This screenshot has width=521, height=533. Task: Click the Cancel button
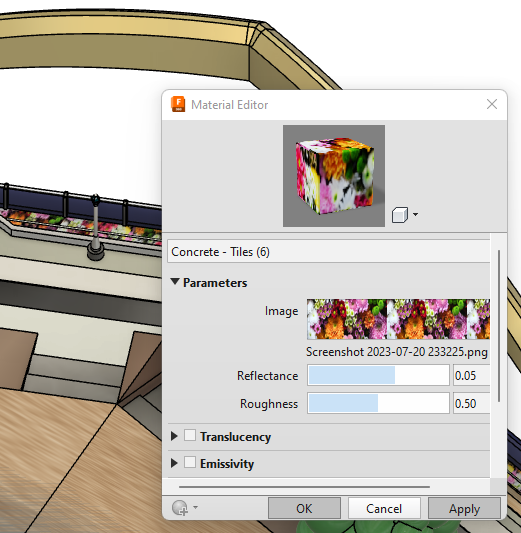click(384, 509)
